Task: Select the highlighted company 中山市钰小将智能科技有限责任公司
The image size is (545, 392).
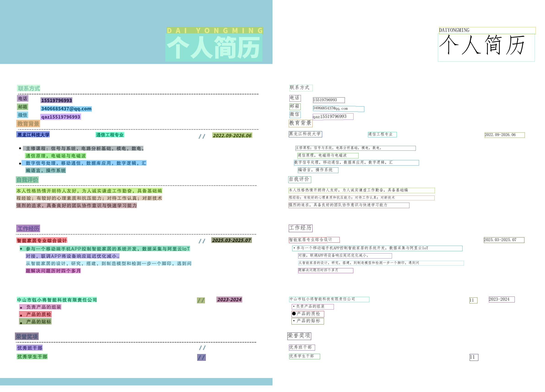Action: [57, 300]
